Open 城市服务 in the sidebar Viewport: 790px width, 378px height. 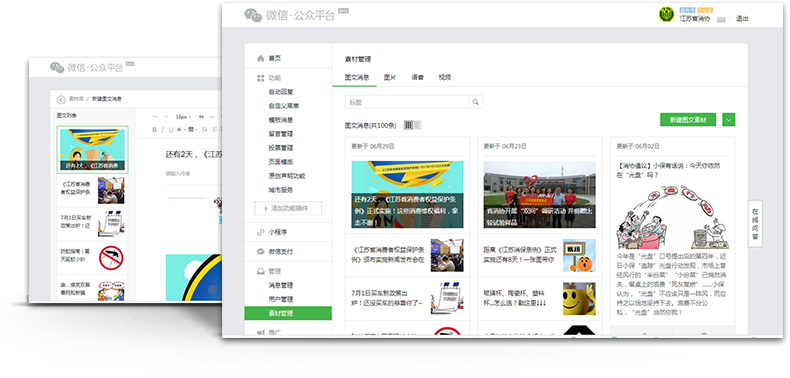tap(281, 190)
